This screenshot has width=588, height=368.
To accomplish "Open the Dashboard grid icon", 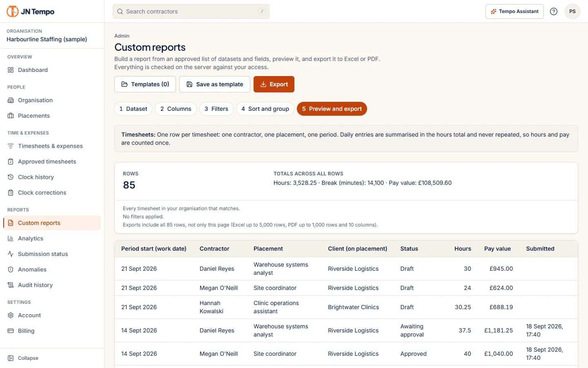I will 11,70.
